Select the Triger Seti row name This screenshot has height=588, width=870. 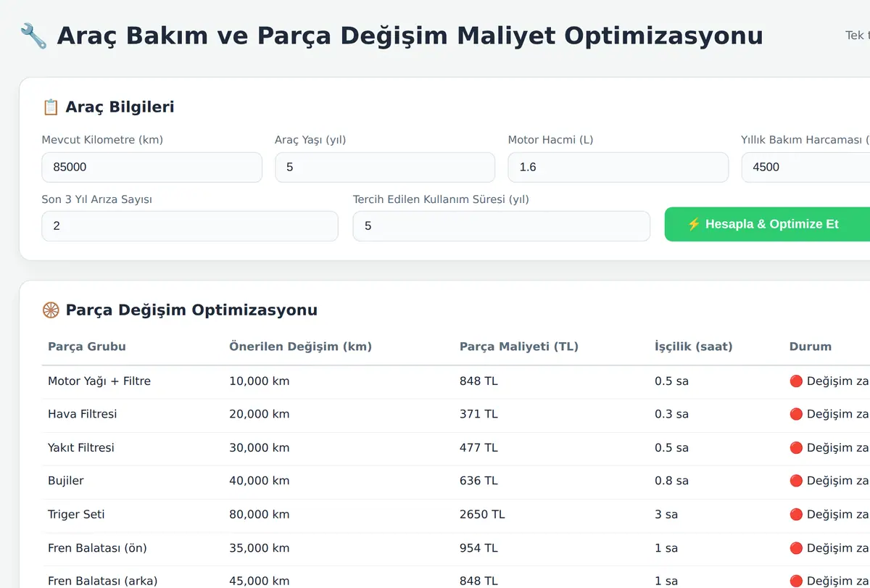point(76,515)
